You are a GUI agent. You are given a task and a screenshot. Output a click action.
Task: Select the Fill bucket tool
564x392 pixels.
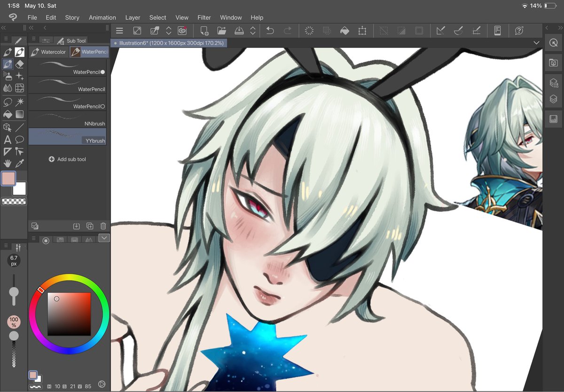pos(8,114)
